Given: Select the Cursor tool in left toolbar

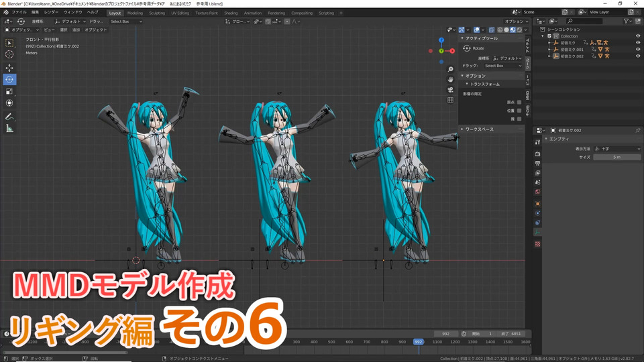Looking at the screenshot, I should (9, 54).
